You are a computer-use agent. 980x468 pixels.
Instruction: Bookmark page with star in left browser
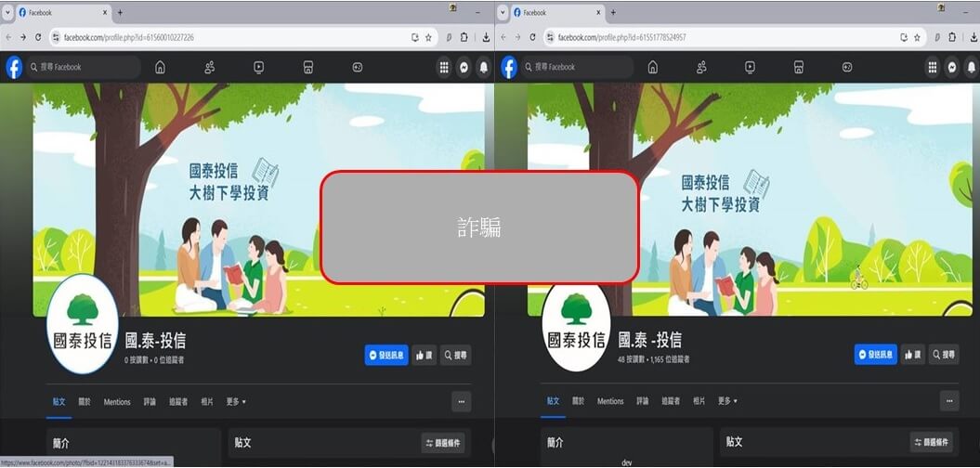(x=428, y=37)
